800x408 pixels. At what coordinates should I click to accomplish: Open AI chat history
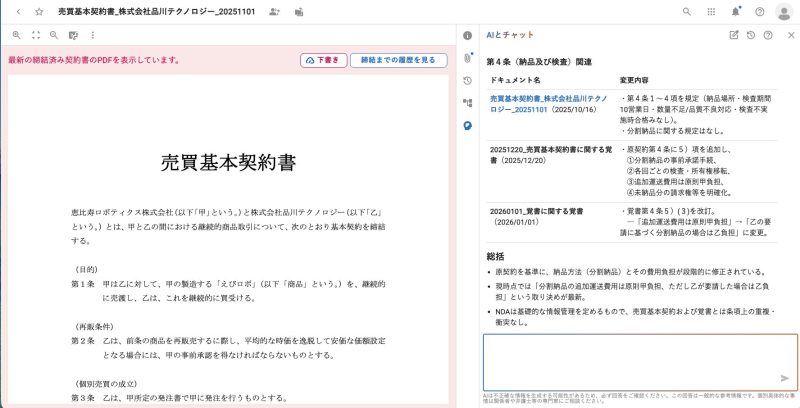point(751,35)
